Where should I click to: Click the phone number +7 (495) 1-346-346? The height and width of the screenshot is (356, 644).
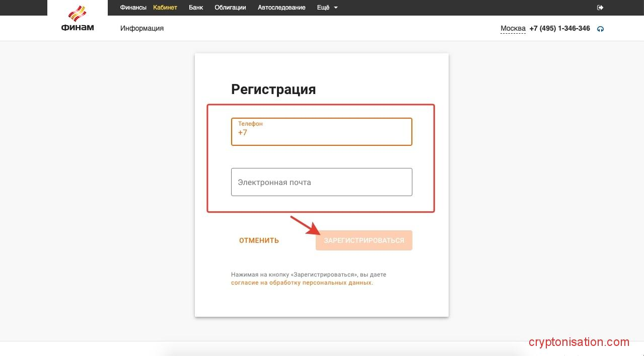pyautogui.click(x=559, y=28)
